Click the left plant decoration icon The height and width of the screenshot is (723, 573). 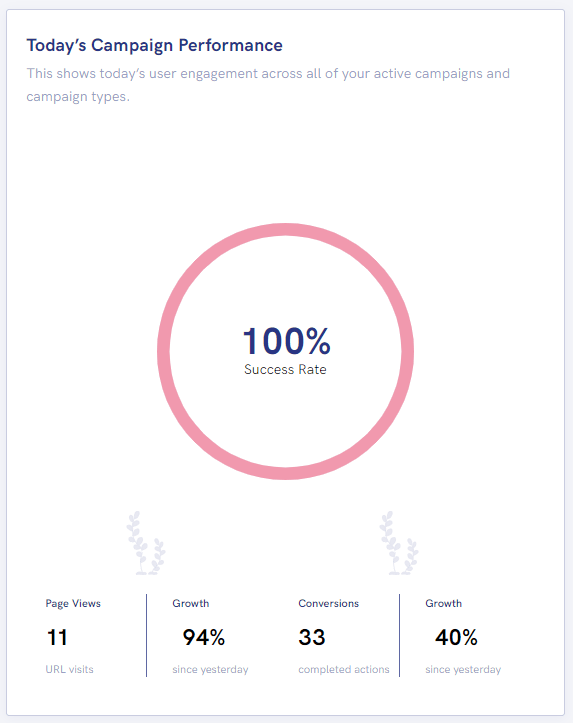[x=146, y=543]
